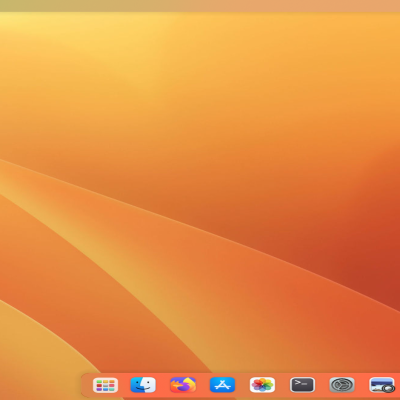Open Launchpad from the dock
The height and width of the screenshot is (400, 400).
click(x=105, y=385)
